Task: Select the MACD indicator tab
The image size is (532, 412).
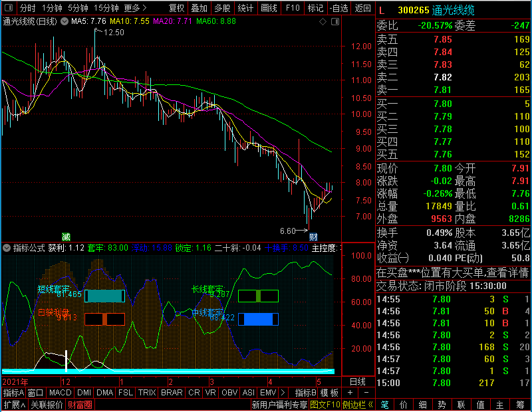Action: tap(60, 393)
